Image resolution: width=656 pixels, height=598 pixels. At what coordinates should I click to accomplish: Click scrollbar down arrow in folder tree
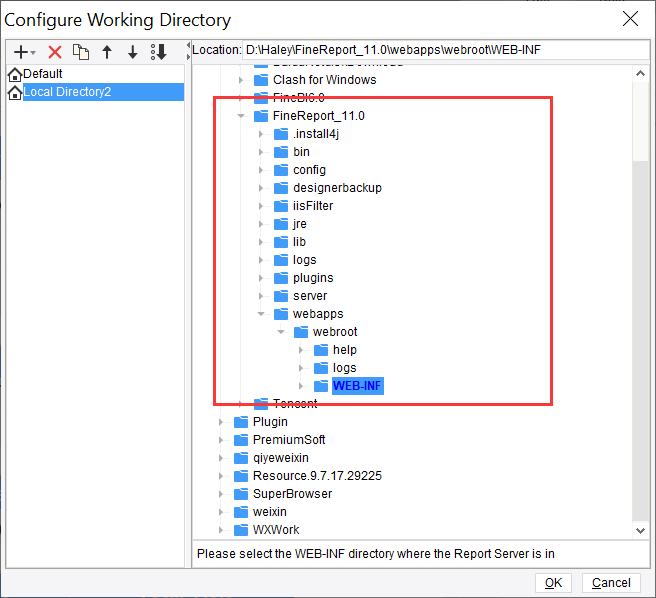click(640, 531)
